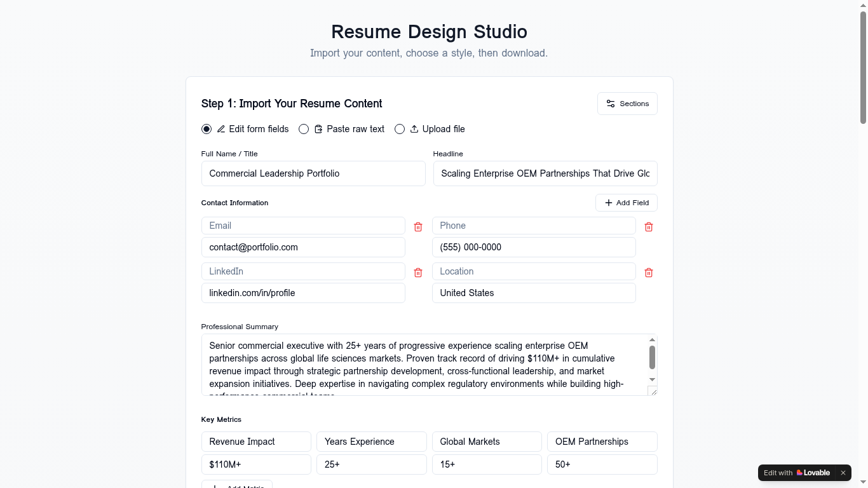The height and width of the screenshot is (488, 868).
Task: Click the pencil icon beside Edit form fields
Action: click(x=221, y=129)
